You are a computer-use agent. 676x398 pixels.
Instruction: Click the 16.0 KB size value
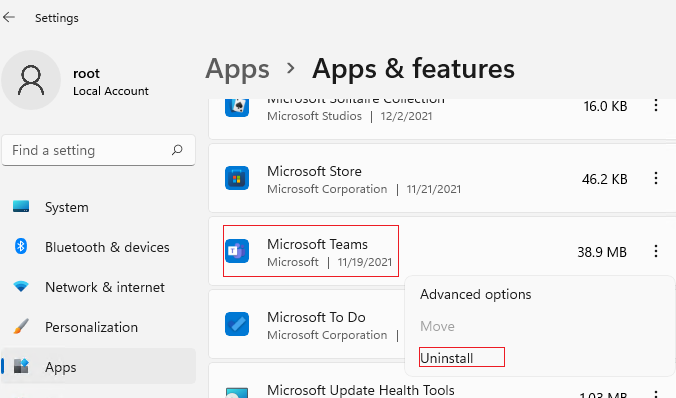(x=605, y=106)
